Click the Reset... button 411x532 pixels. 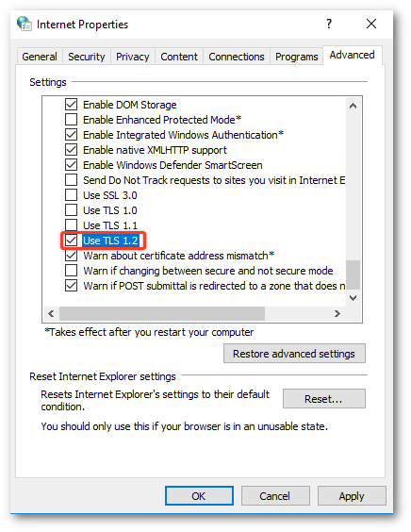(324, 399)
